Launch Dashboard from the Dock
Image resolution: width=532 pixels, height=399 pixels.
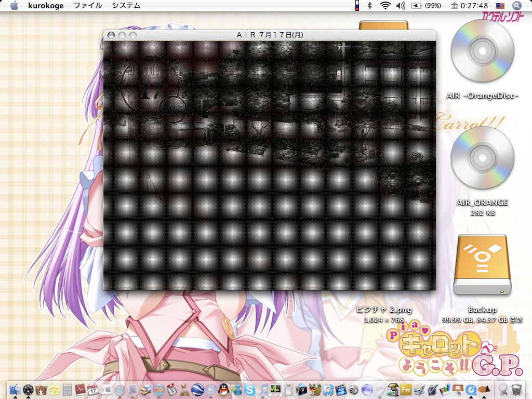point(28,390)
